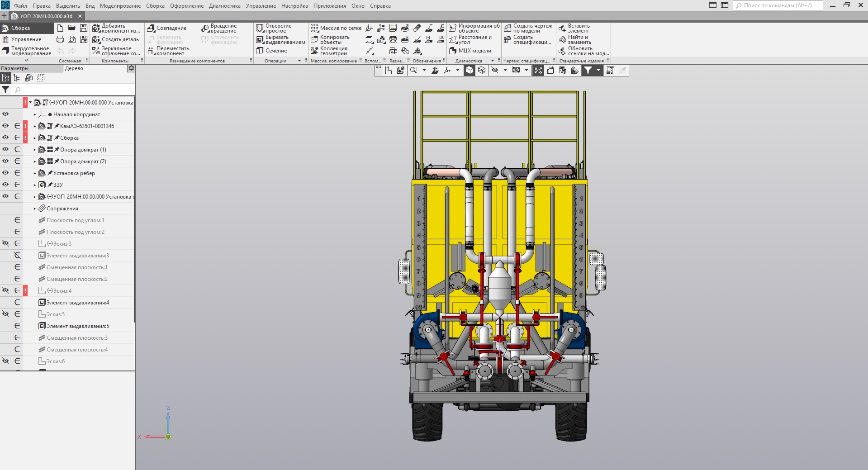The height and width of the screenshot is (470, 868).
Task: Expand the 'Опора домкрат (1)' node
Action: pyautogui.click(x=35, y=150)
